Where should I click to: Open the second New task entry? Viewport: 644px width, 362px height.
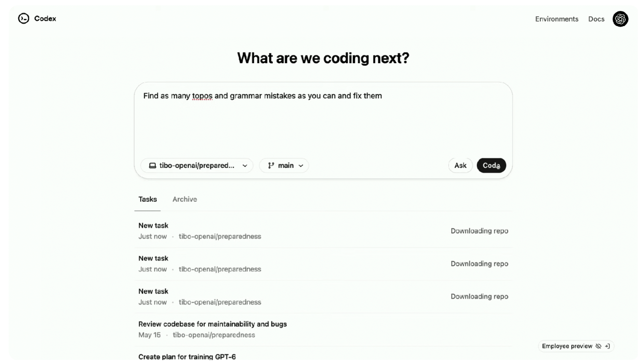click(153, 258)
